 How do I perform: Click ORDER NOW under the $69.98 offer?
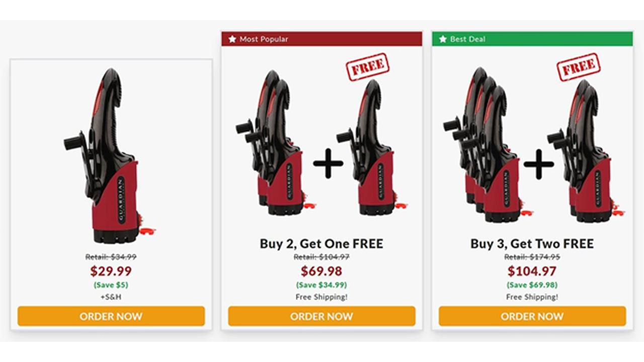[321, 316]
